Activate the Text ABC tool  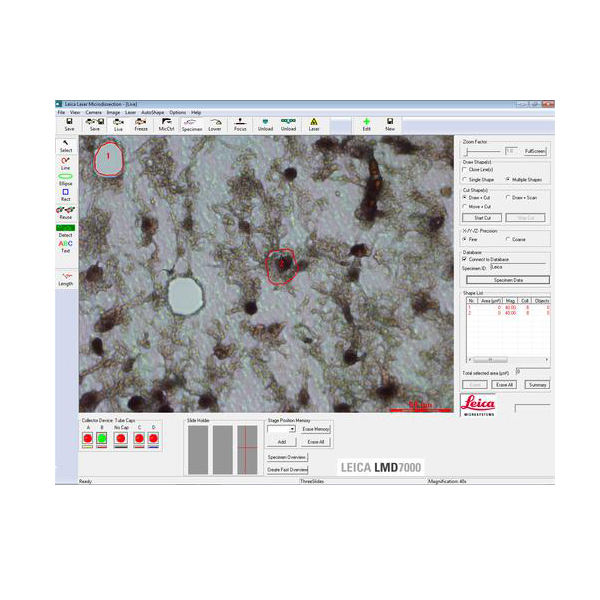coord(65,245)
